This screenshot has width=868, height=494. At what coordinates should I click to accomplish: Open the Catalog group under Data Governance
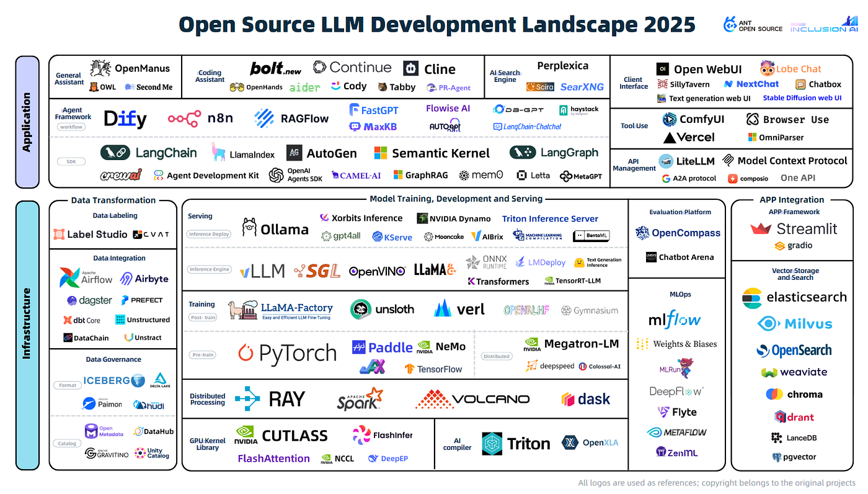point(67,443)
